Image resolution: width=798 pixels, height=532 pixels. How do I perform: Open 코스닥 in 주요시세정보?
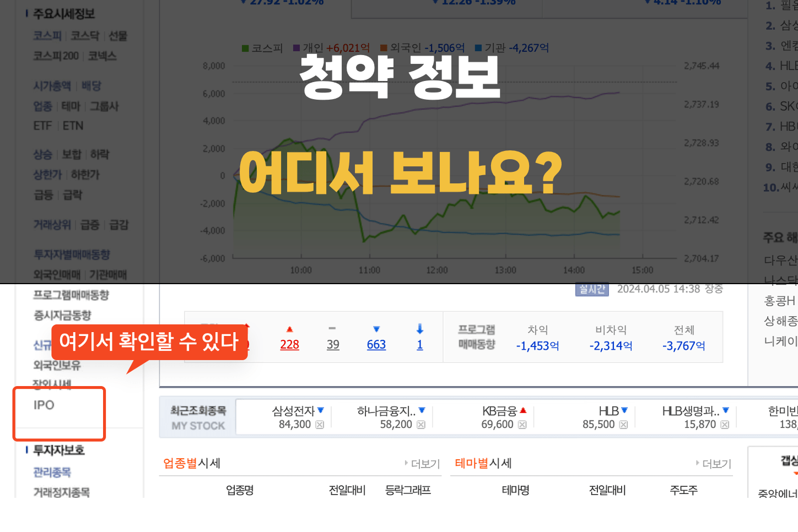pos(85,36)
